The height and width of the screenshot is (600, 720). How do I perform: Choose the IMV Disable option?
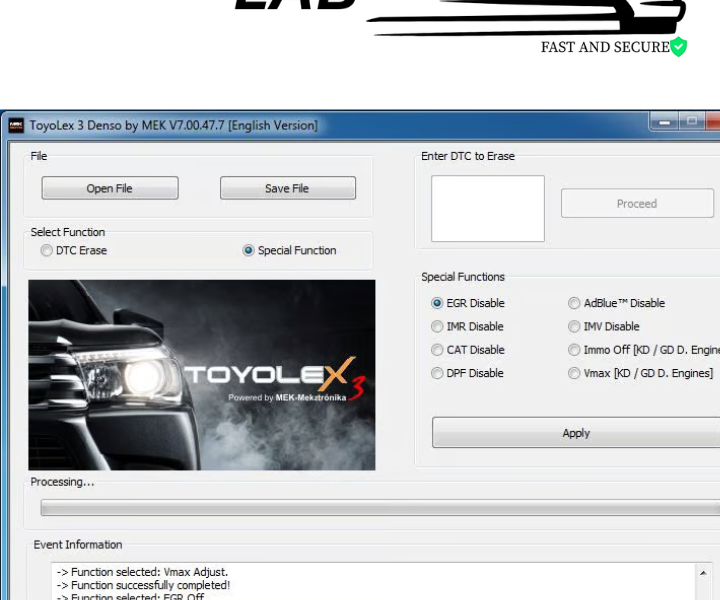pos(575,326)
